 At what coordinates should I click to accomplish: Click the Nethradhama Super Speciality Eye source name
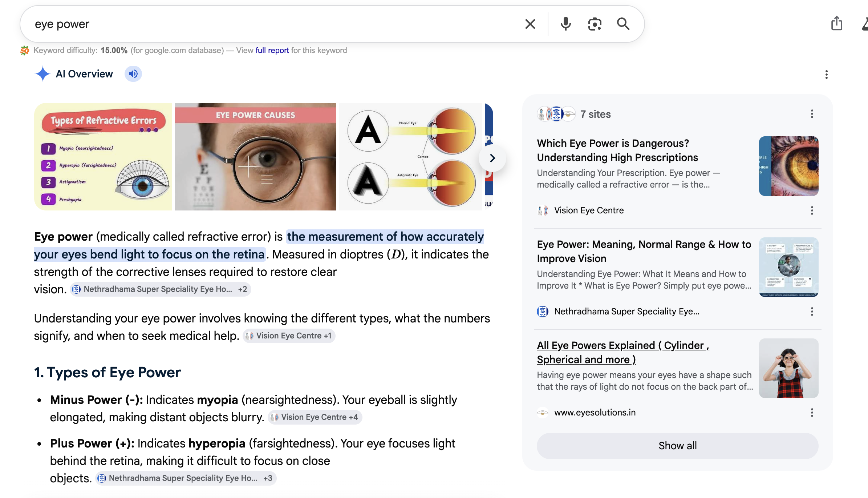(x=626, y=312)
